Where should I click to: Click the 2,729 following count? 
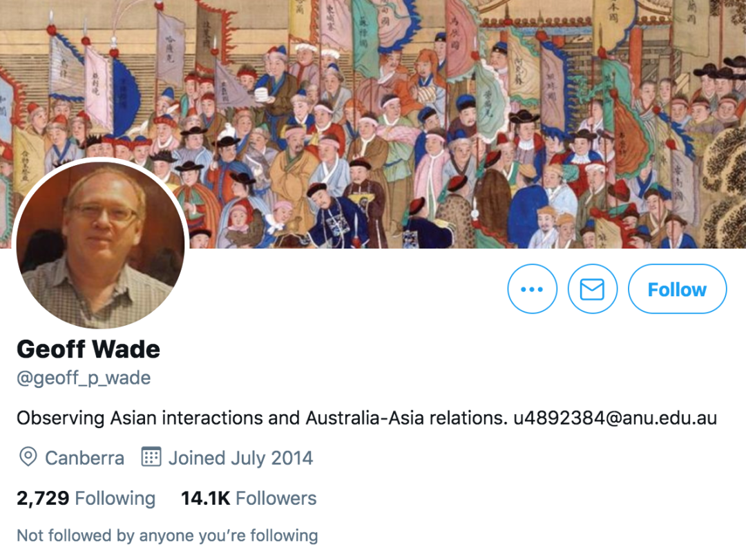tap(43, 498)
